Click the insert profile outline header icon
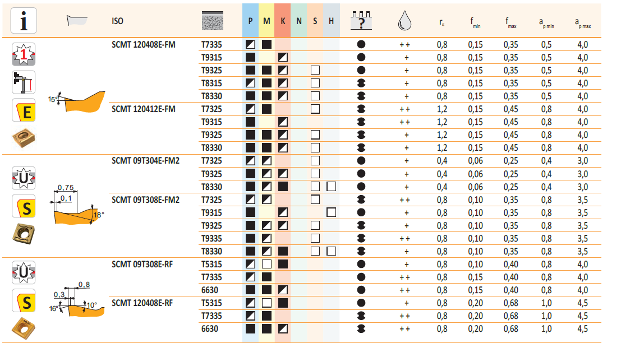Viewport: 644px width, 343px height. [77, 21]
